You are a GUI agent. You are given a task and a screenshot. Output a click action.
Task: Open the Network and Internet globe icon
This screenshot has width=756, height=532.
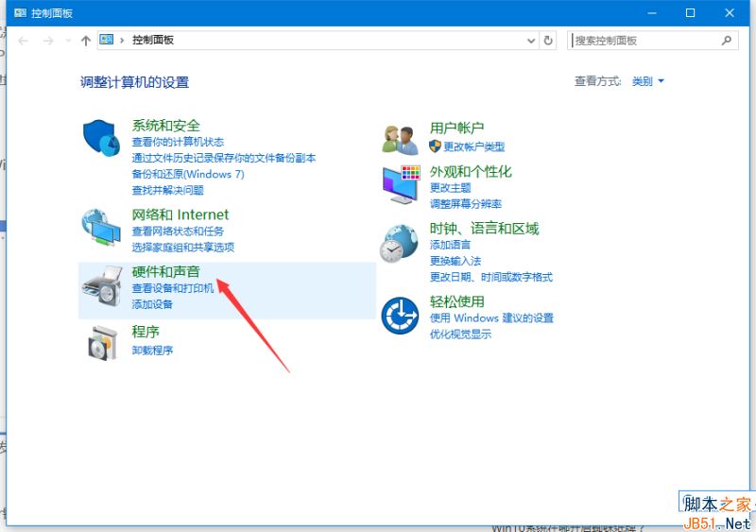[x=101, y=227]
